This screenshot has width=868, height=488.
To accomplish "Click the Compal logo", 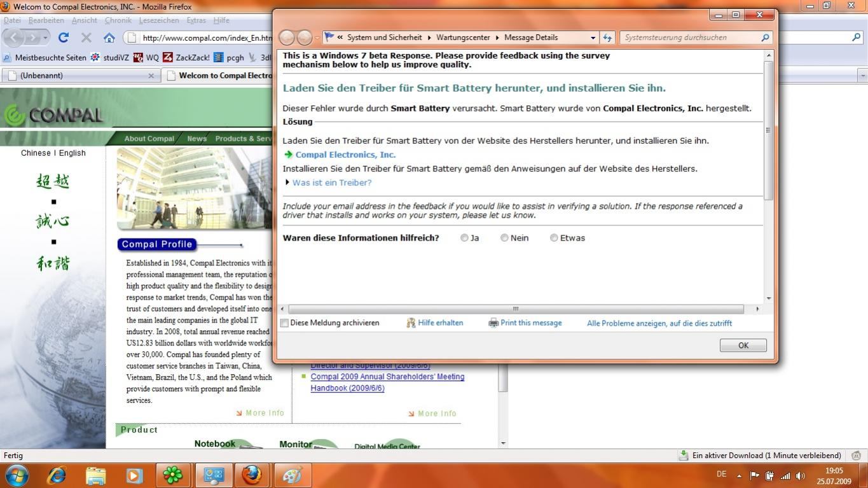I will click(x=53, y=115).
